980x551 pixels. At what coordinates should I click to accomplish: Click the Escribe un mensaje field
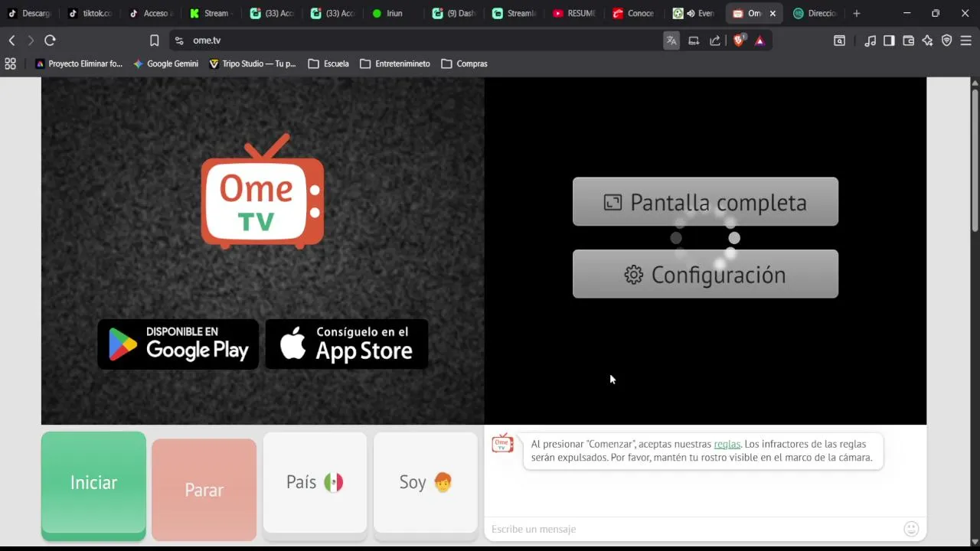coord(693,529)
